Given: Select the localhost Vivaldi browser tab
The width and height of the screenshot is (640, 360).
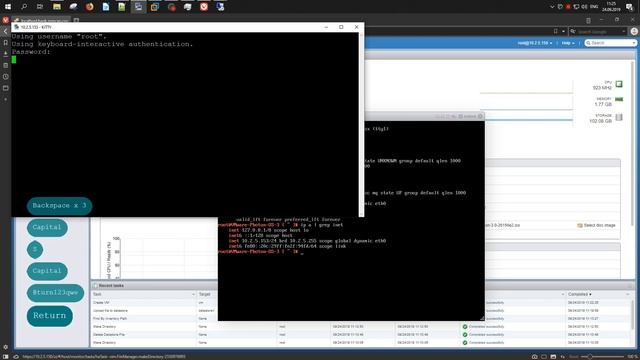Looking at the screenshot, I should click(42, 20).
